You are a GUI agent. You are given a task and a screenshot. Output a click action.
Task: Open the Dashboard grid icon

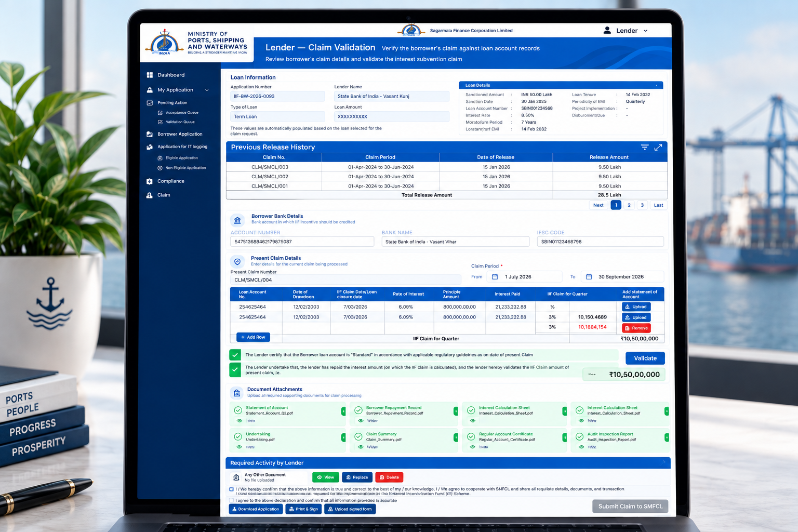click(150, 75)
